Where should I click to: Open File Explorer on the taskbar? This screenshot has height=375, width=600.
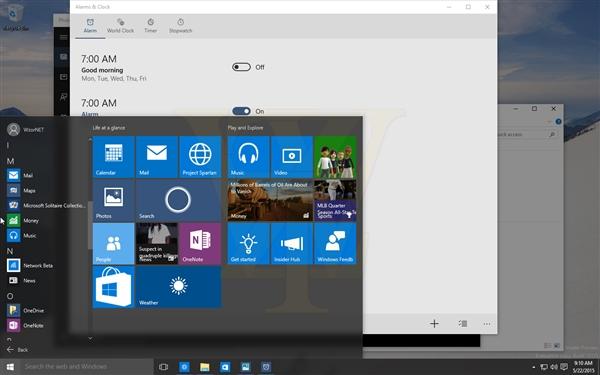[x=205, y=367]
